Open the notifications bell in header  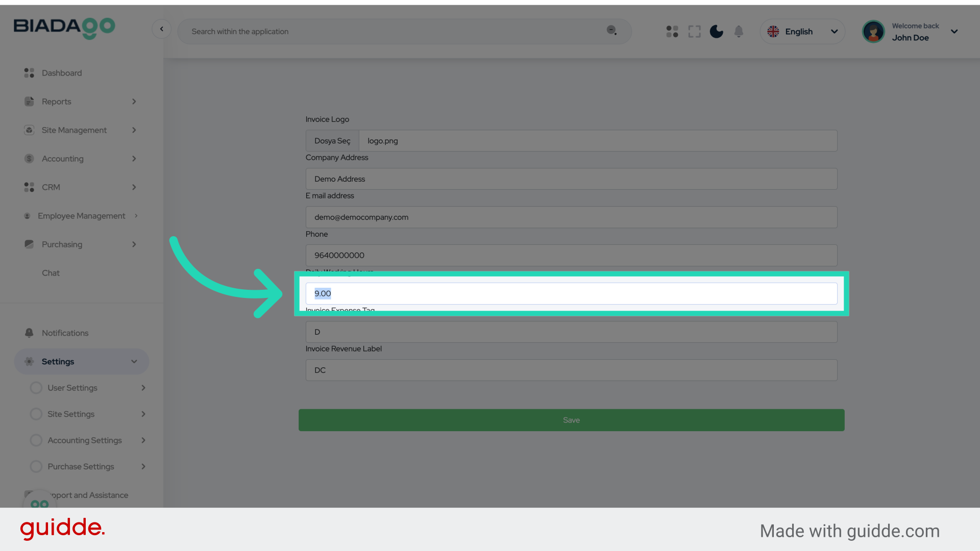[x=739, y=32]
